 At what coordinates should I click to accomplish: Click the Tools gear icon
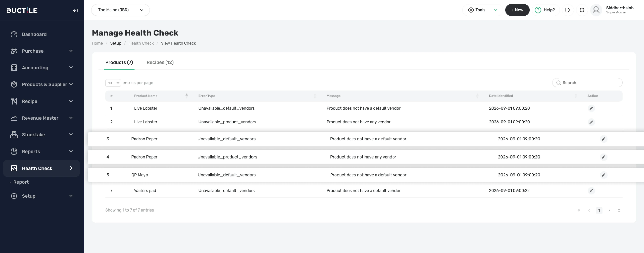pyautogui.click(x=471, y=10)
